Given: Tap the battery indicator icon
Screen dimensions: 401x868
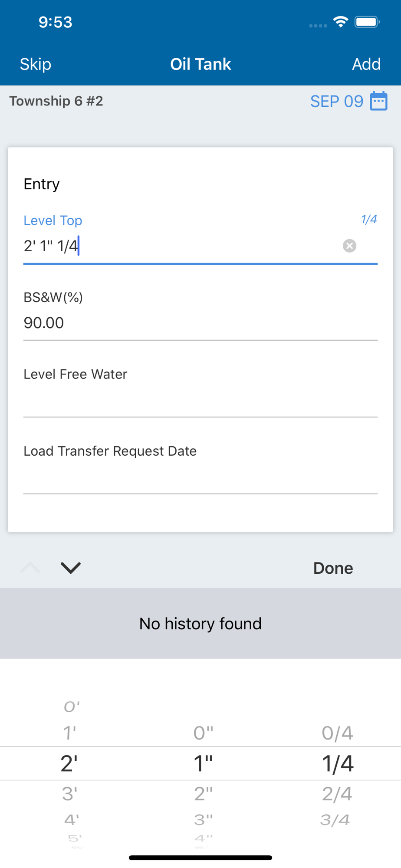Looking at the screenshot, I should (367, 22).
